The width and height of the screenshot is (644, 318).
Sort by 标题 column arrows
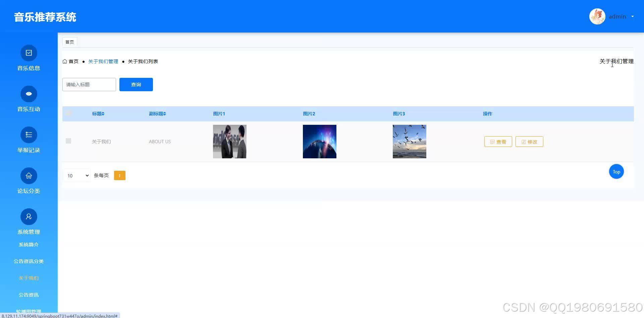[x=103, y=114]
